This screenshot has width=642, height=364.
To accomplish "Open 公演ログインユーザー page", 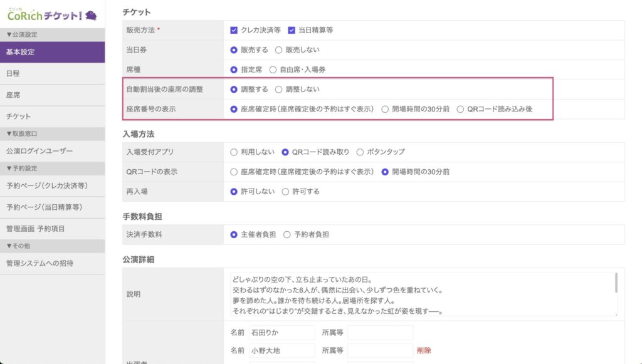I will [x=39, y=151].
